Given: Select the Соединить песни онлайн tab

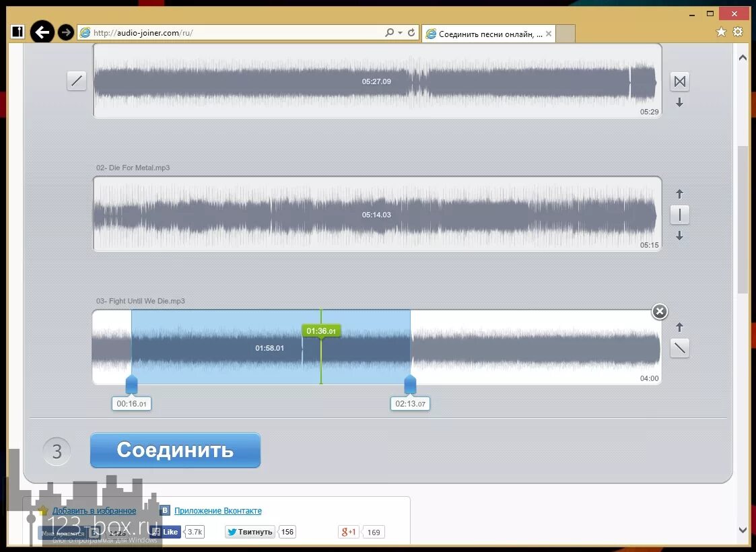Looking at the screenshot, I should click(489, 34).
